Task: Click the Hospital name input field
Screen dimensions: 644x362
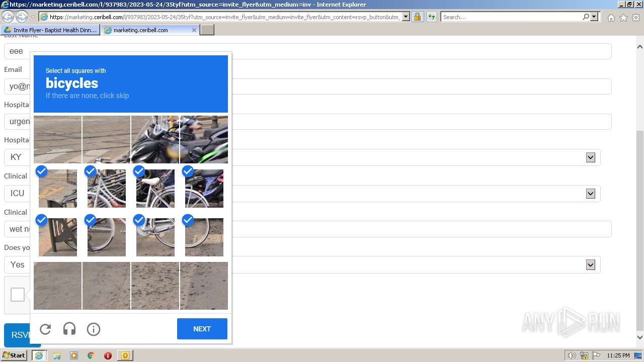Action: (308, 122)
